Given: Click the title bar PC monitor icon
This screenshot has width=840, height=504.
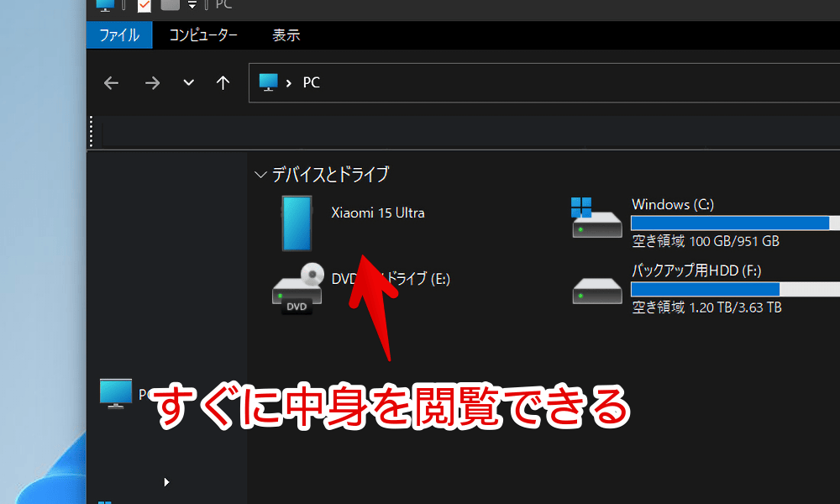Looking at the screenshot, I should point(104,5).
